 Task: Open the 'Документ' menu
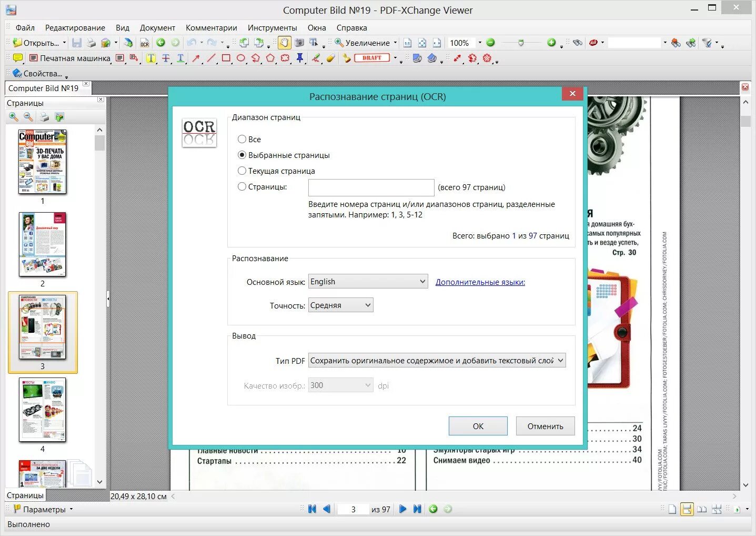pyautogui.click(x=157, y=28)
